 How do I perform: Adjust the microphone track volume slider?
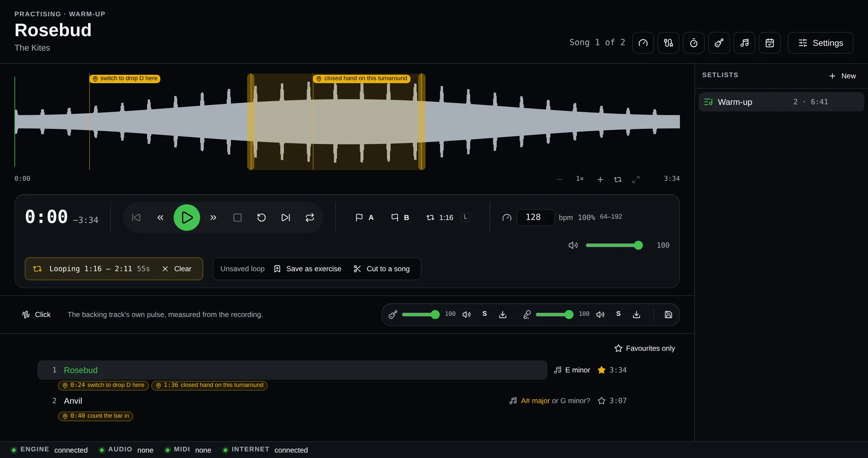[555, 315]
